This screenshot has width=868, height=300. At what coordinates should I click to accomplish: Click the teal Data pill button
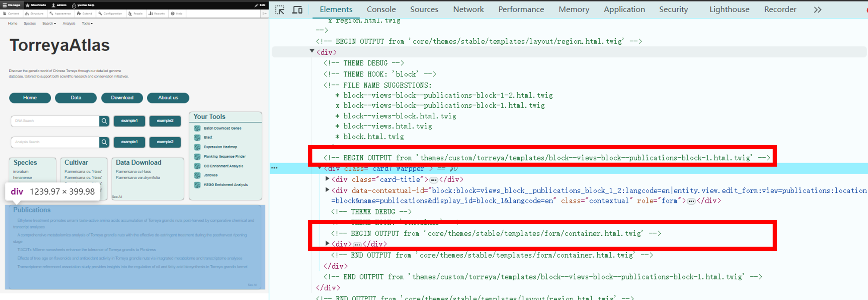click(76, 98)
